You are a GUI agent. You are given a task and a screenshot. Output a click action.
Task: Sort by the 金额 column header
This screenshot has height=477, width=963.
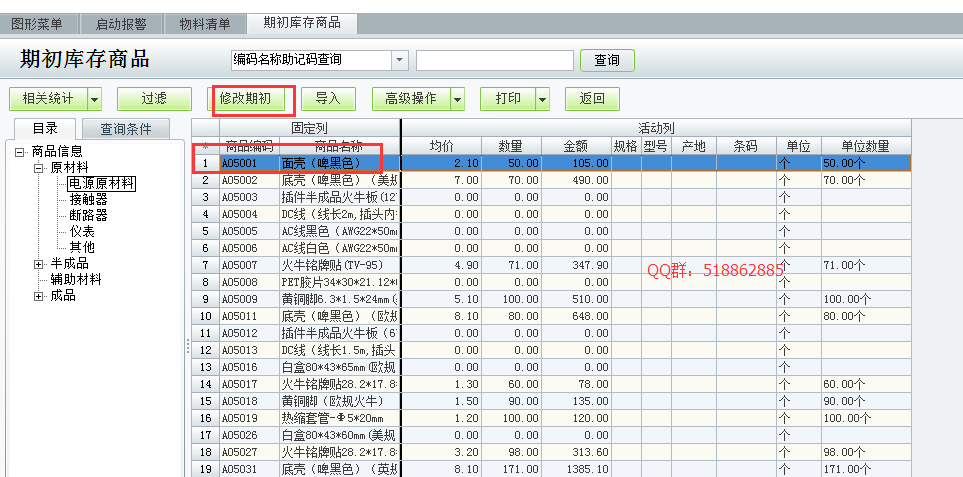tap(574, 146)
